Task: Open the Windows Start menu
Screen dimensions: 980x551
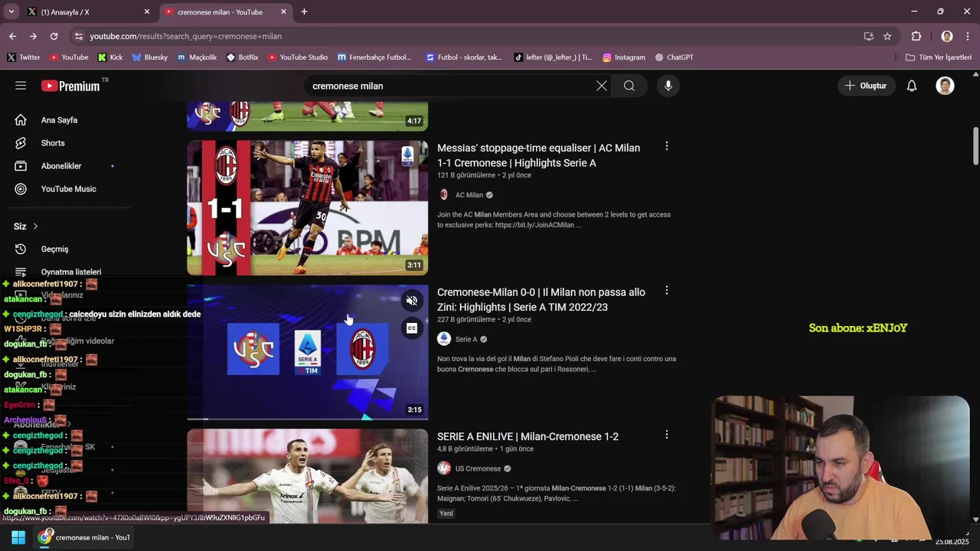Action: (18, 537)
